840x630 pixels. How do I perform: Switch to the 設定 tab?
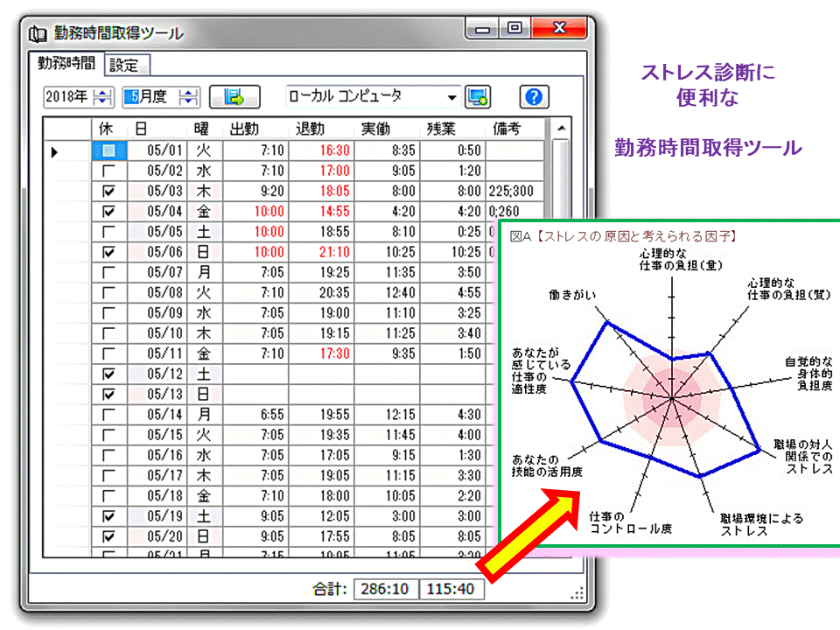click(127, 65)
